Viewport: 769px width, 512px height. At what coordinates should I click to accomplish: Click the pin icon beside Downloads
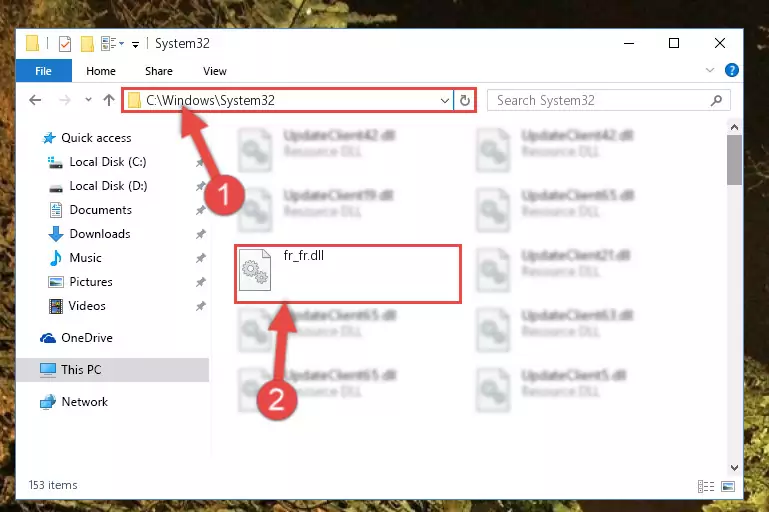pos(201,234)
